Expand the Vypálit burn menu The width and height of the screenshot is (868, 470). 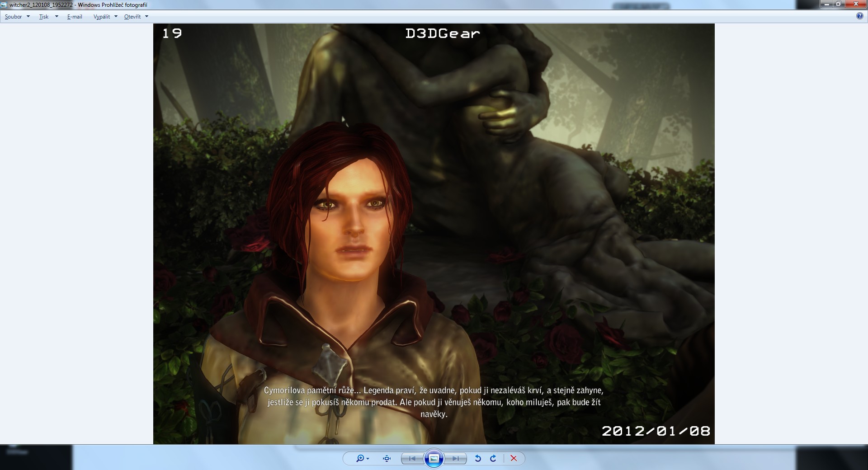[x=105, y=17]
